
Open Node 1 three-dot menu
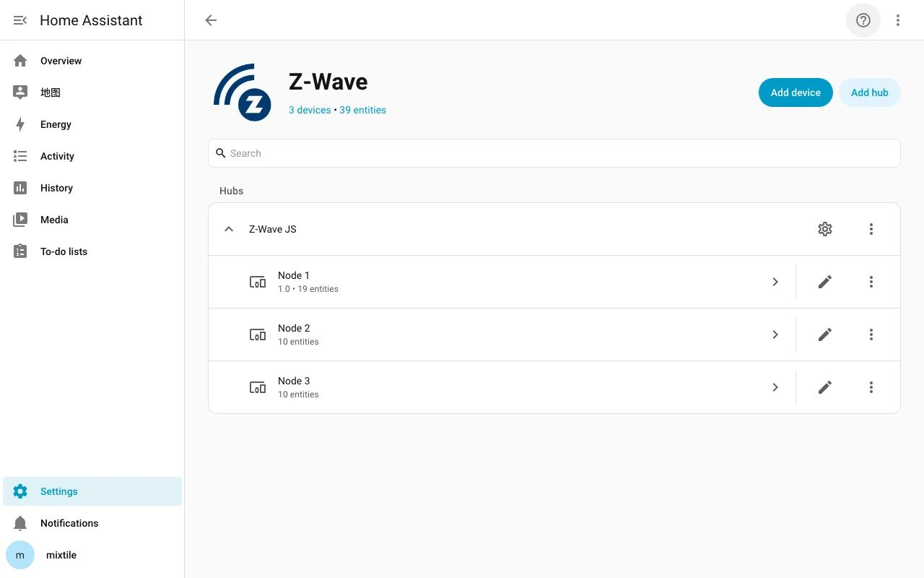pos(871,282)
